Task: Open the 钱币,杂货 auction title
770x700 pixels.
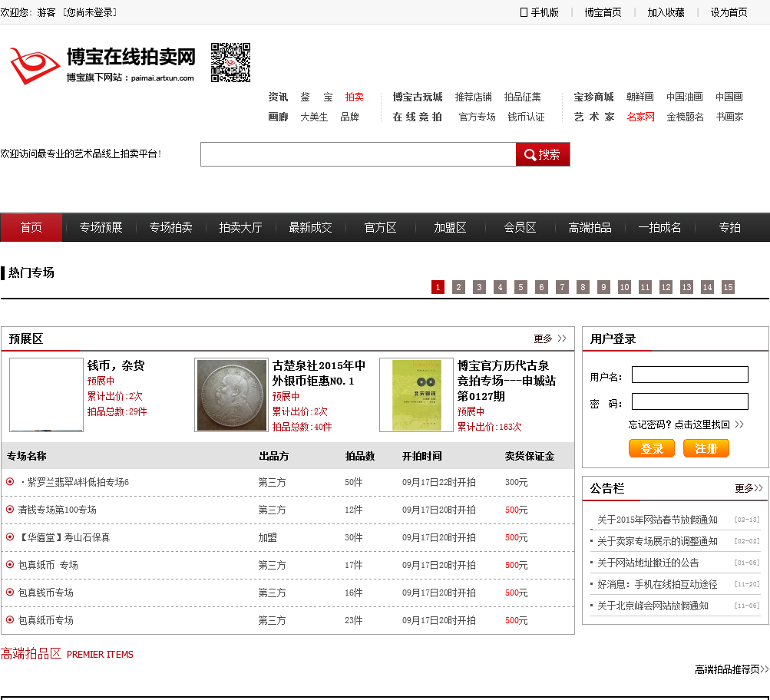Action: (x=116, y=365)
